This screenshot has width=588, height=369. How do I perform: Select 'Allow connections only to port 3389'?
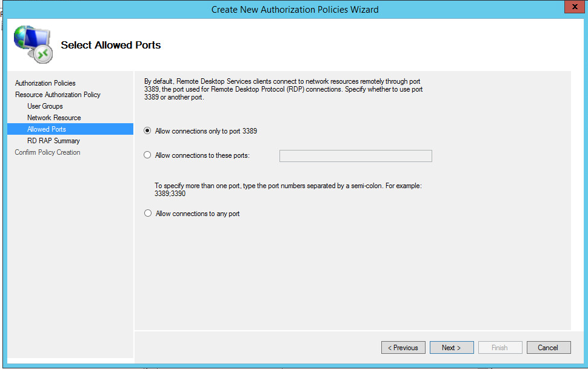click(147, 130)
